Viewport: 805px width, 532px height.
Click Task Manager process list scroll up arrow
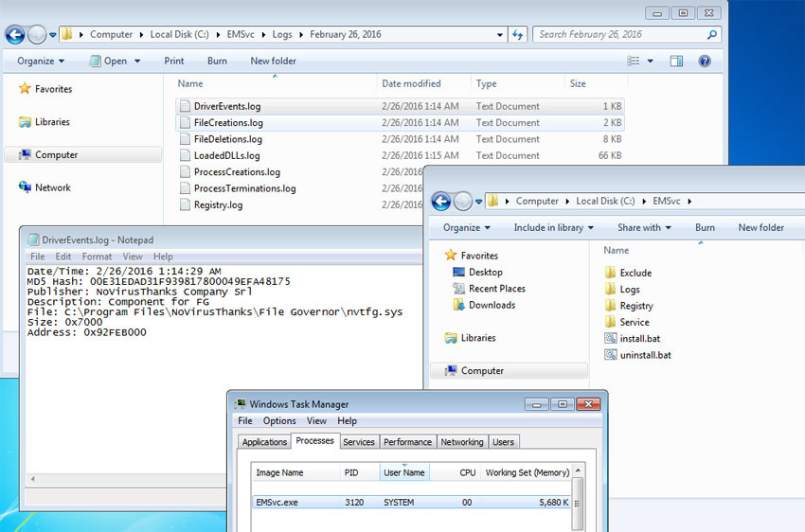(x=578, y=470)
